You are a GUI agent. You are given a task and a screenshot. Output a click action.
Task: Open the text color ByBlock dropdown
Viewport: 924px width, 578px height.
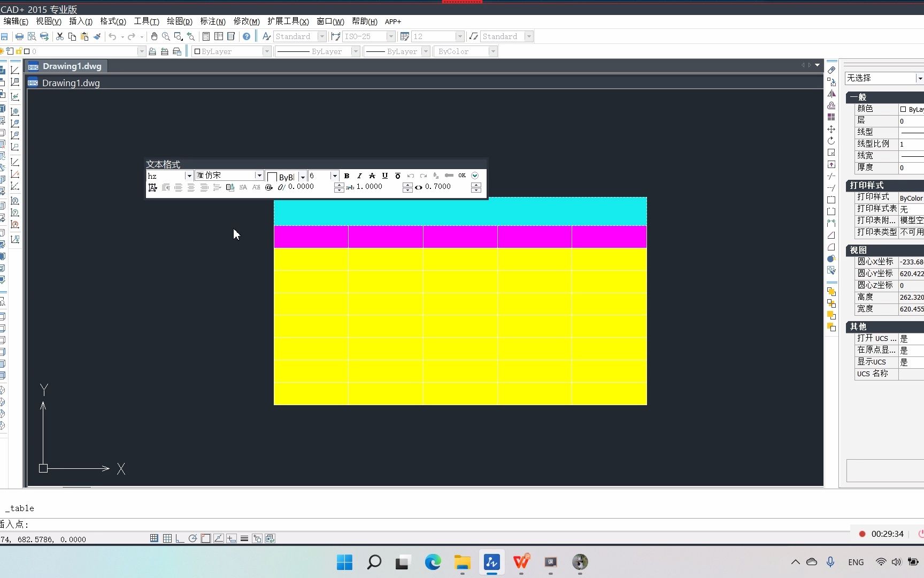[303, 177]
